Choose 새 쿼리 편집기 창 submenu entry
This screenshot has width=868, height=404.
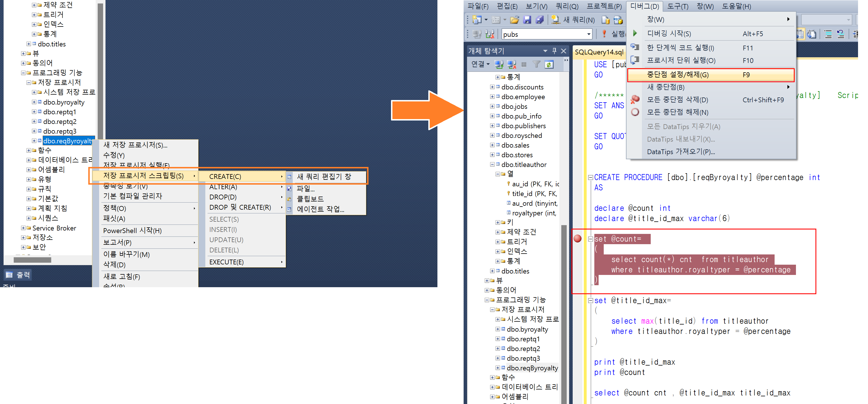coord(324,177)
